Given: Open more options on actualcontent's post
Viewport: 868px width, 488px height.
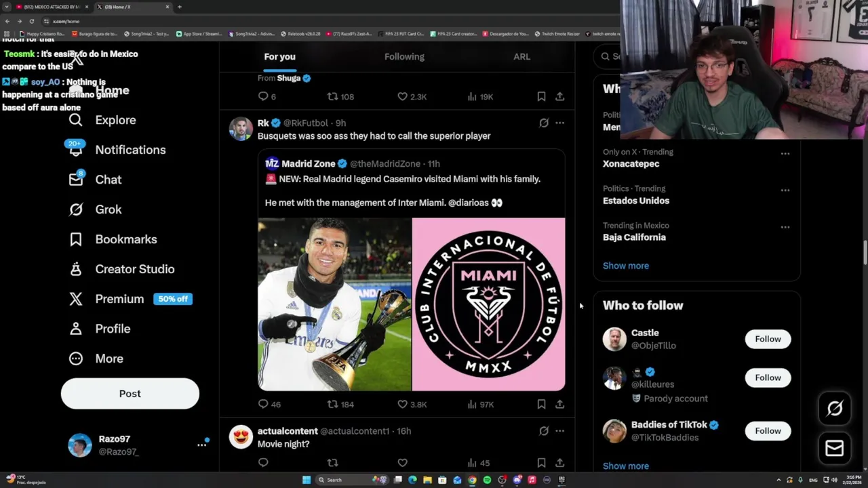Looking at the screenshot, I should coord(559,430).
